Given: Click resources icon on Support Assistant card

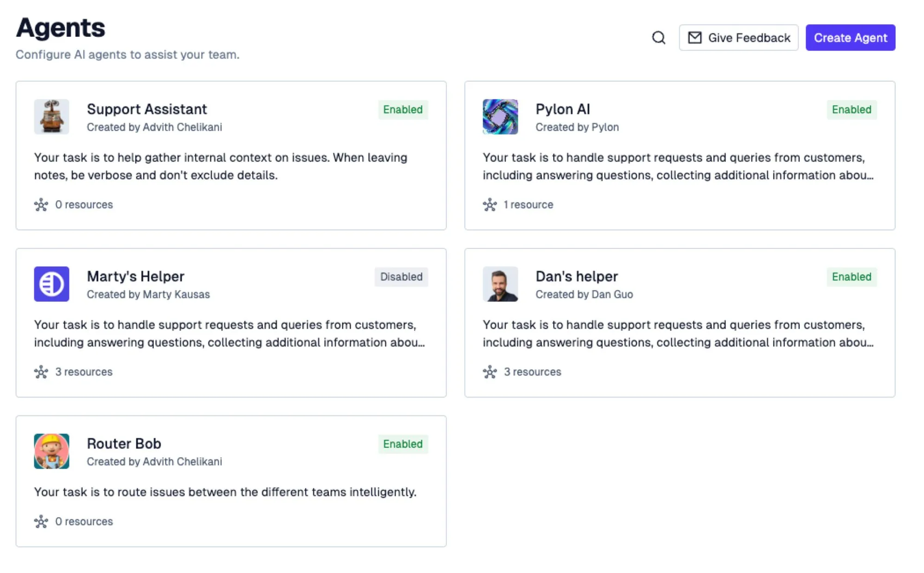Looking at the screenshot, I should click(x=41, y=205).
